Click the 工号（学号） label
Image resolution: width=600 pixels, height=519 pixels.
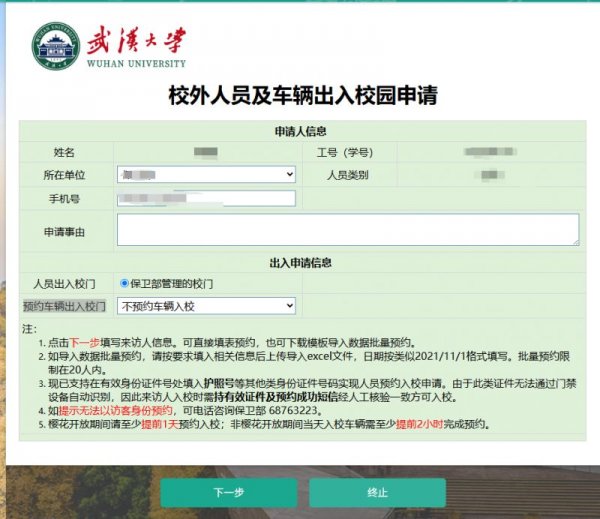pos(345,152)
